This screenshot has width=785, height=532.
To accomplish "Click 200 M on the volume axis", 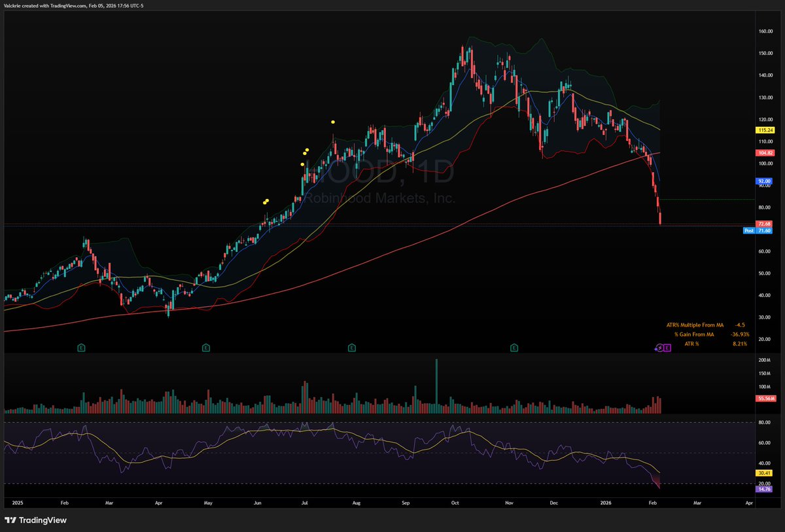I will pyautogui.click(x=766, y=361).
